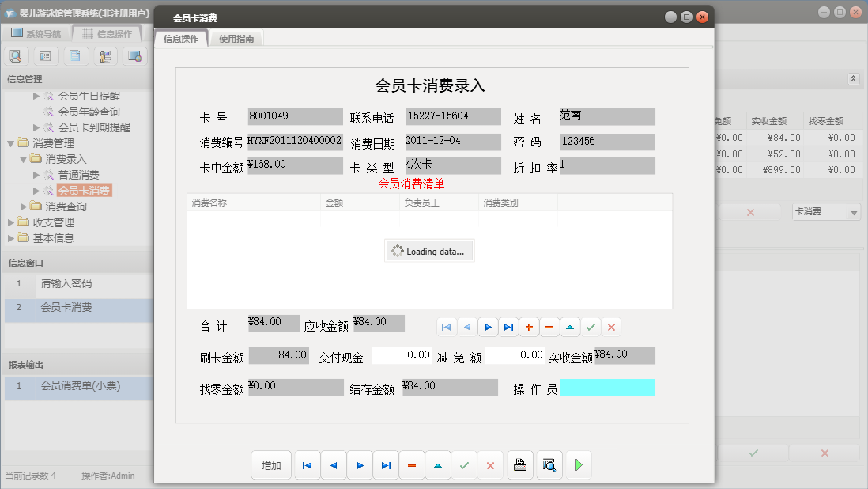This screenshot has width=868, height=489.
Task: Open print preview with the magnifier icon
Action: point(549,465)
